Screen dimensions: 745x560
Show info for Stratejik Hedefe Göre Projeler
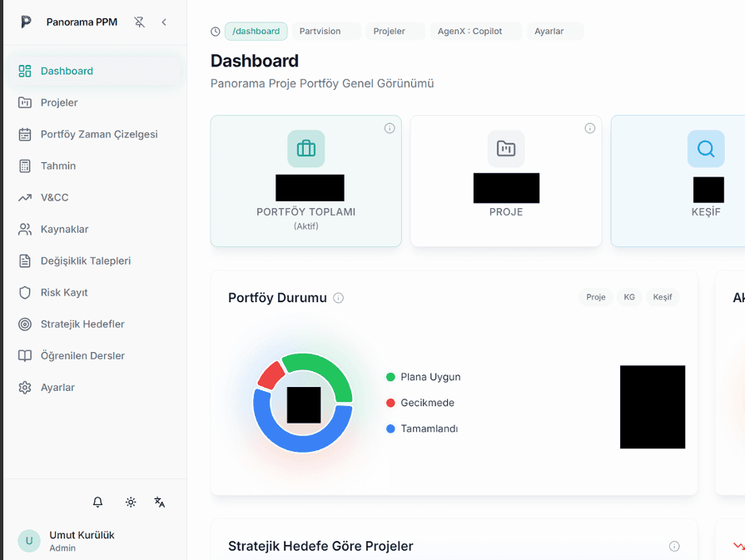coord(674,546)
